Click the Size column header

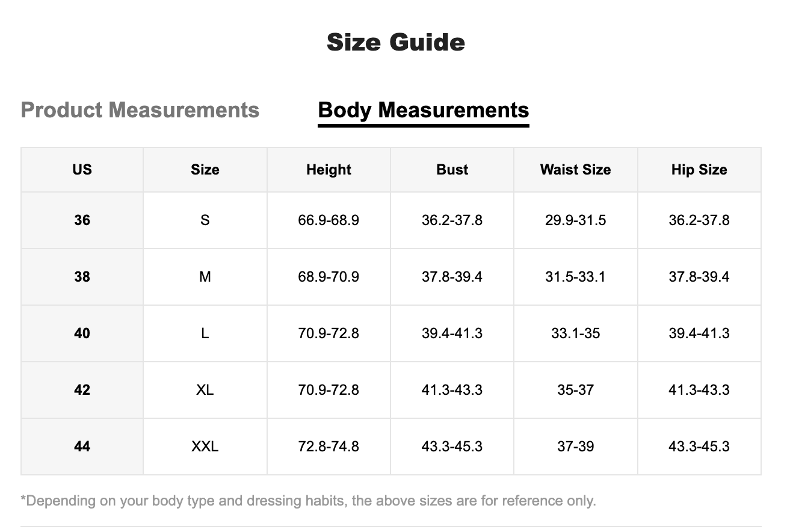pos(205,170)
